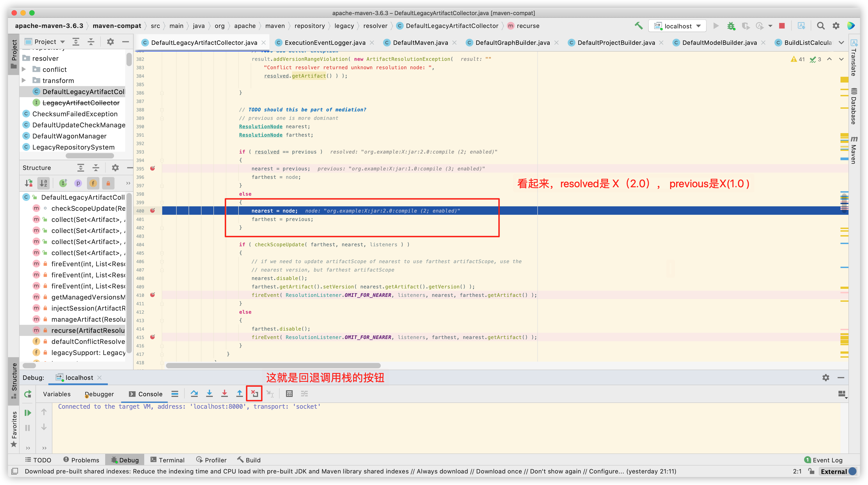Toggle breakpoint on line 395
Image resolution: width=868 pixels, height=485 pixels.
[153, 168]
